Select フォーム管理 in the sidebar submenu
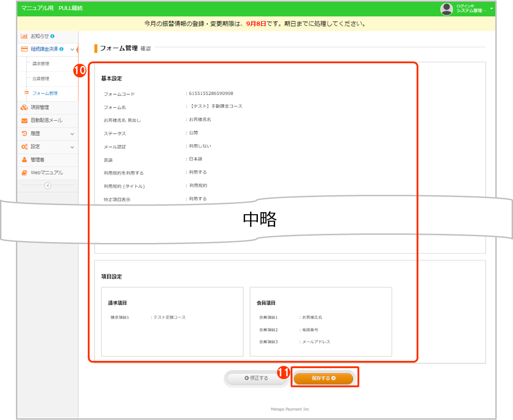The image size is (513, 420). [x=45, y=93]
